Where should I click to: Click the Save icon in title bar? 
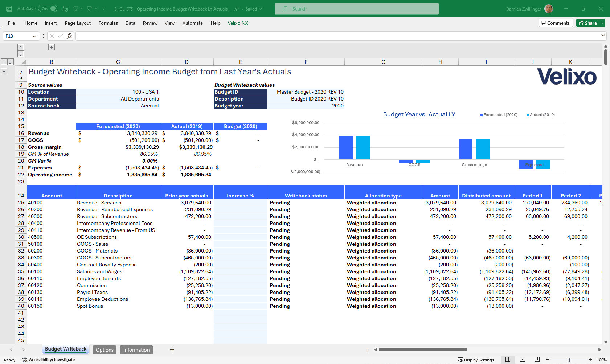tap(65, 9)
